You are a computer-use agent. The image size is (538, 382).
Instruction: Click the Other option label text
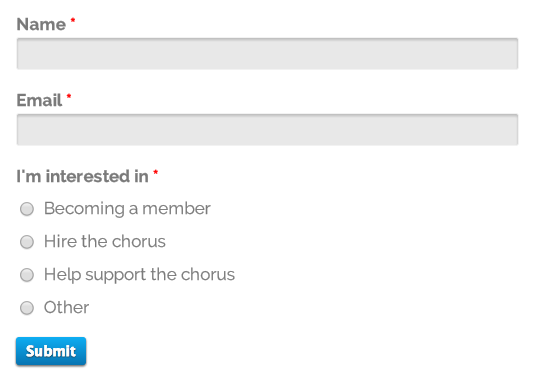66,307
